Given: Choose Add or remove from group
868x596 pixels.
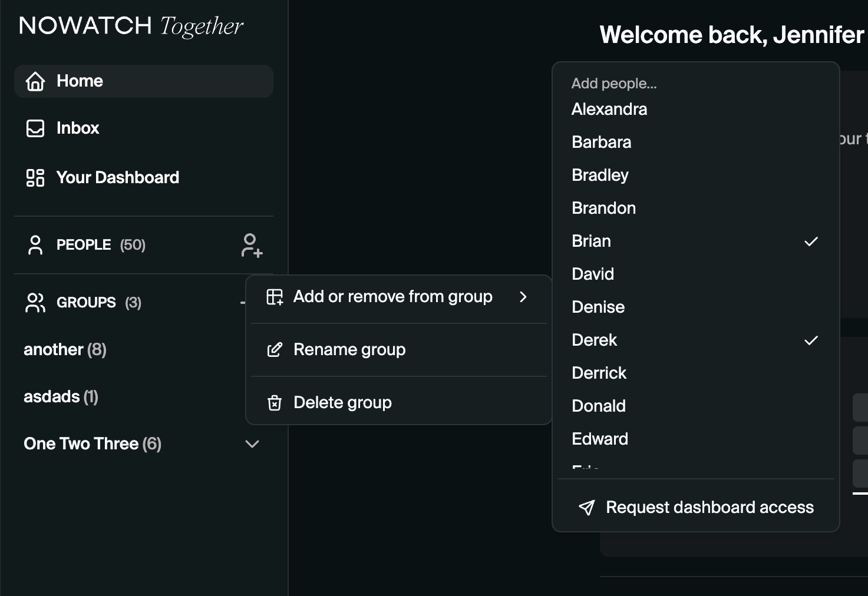Looking at the screenshot, I should pyautogui.click(x=399, y=297).
